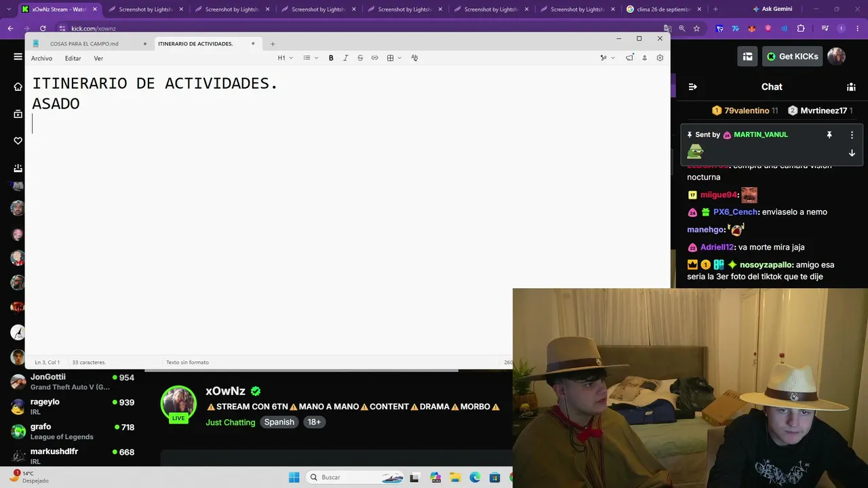Switch to COSAS PARA EL CAMPO.md tab

click(x=84, y=43)
